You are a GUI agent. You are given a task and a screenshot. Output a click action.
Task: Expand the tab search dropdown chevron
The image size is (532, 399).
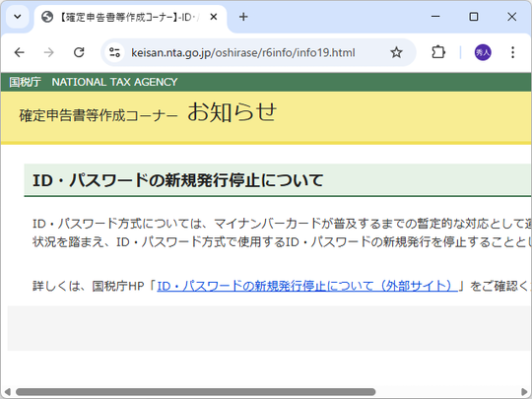click(x=18, y=17)
